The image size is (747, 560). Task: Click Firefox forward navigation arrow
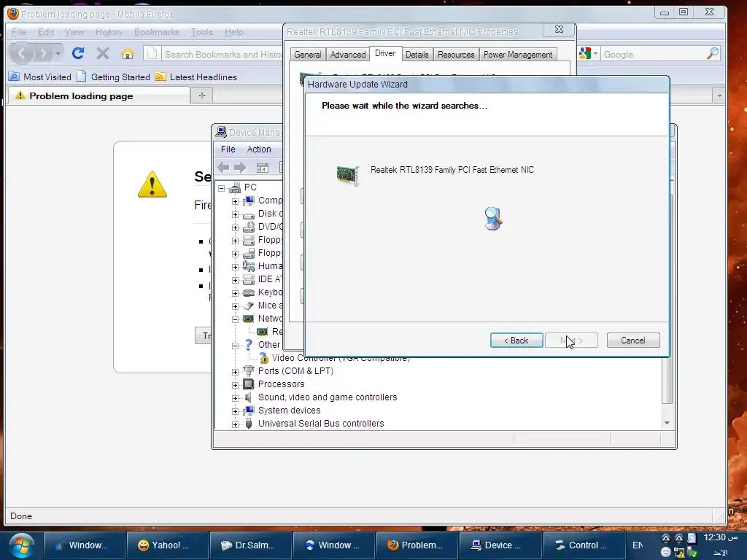point(43,53)
